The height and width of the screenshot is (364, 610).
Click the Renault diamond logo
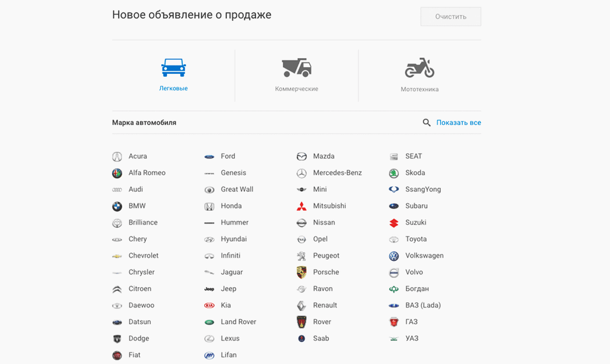coord(301,306)
